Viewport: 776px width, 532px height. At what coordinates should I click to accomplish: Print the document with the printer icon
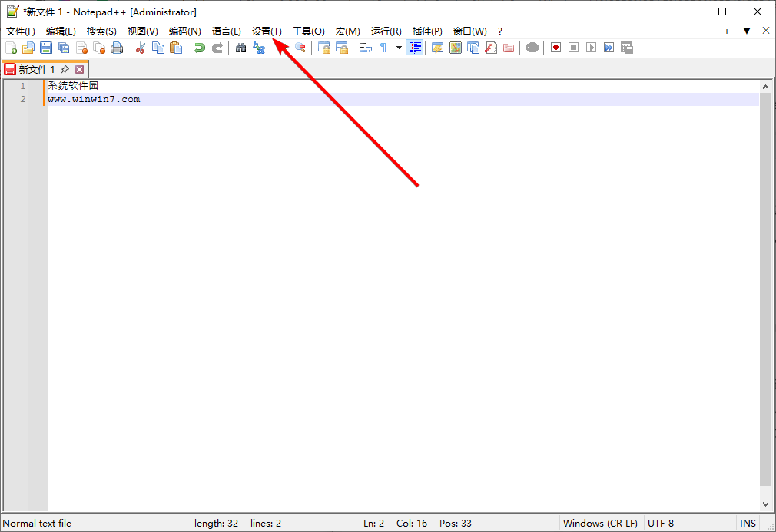[117, 48]
